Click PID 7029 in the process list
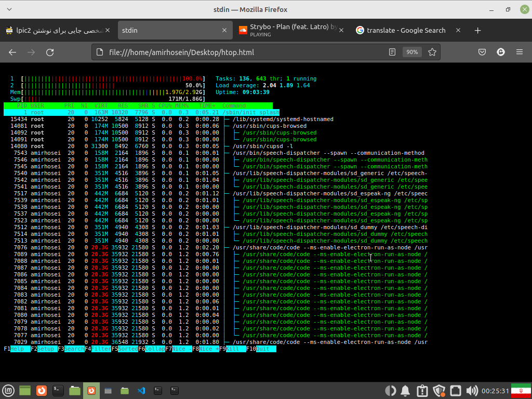The image size is (532, 399). coord(20,342)
